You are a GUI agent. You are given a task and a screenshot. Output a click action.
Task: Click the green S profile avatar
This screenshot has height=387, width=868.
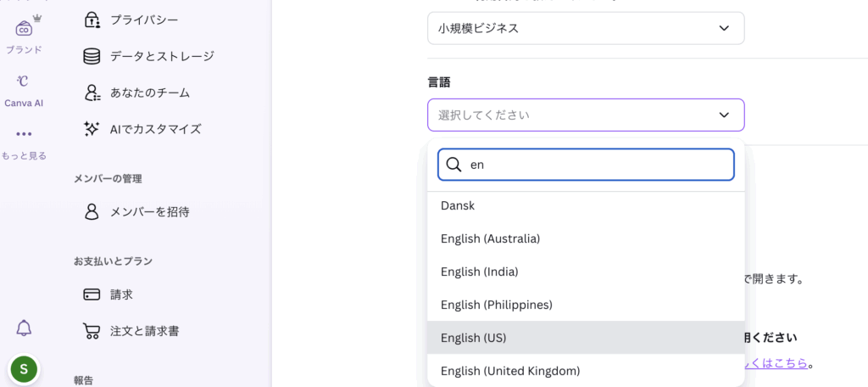coord(24,369)
